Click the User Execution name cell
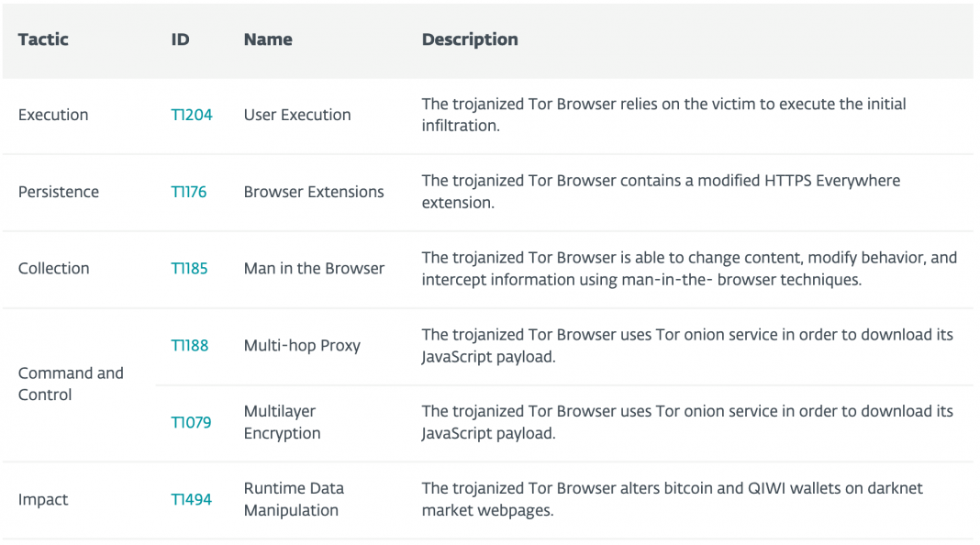Viewport: 980px width, 545px height. click(x=297, y=115)
